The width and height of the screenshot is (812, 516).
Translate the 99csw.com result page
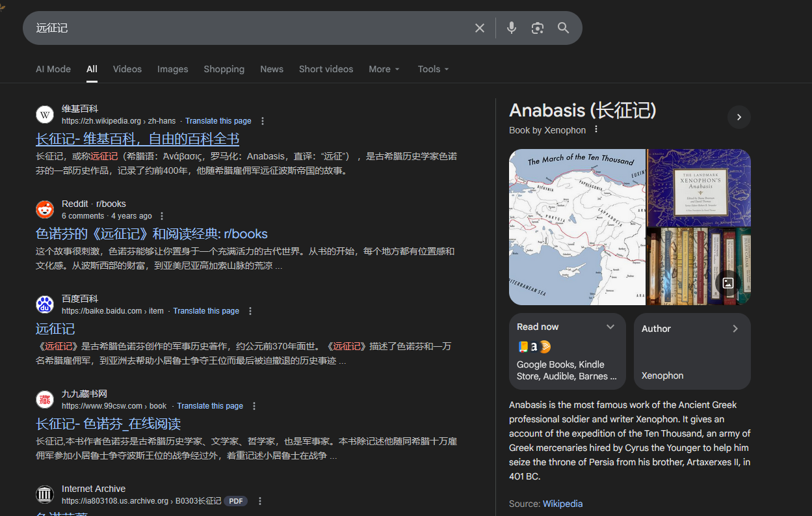click(210, 406)
